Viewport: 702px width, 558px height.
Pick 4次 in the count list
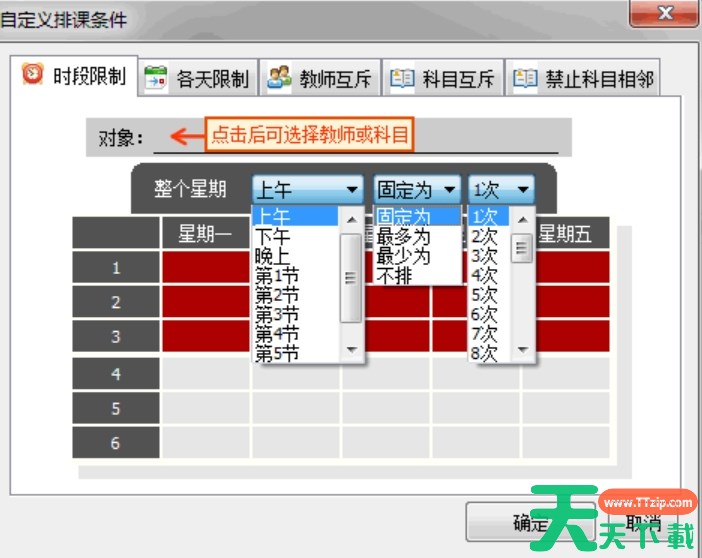point(489,275)
